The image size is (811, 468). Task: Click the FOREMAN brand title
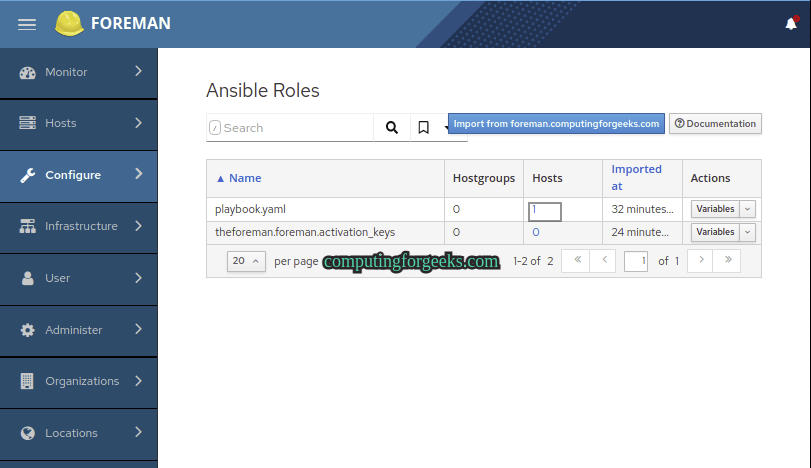[x=131, y=23]
